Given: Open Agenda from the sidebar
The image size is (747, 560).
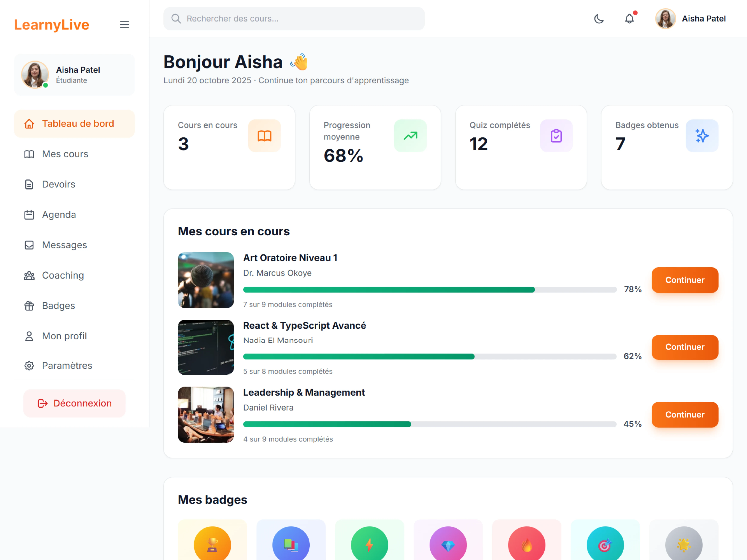Looking at the screenshot, I should point(59,215).
